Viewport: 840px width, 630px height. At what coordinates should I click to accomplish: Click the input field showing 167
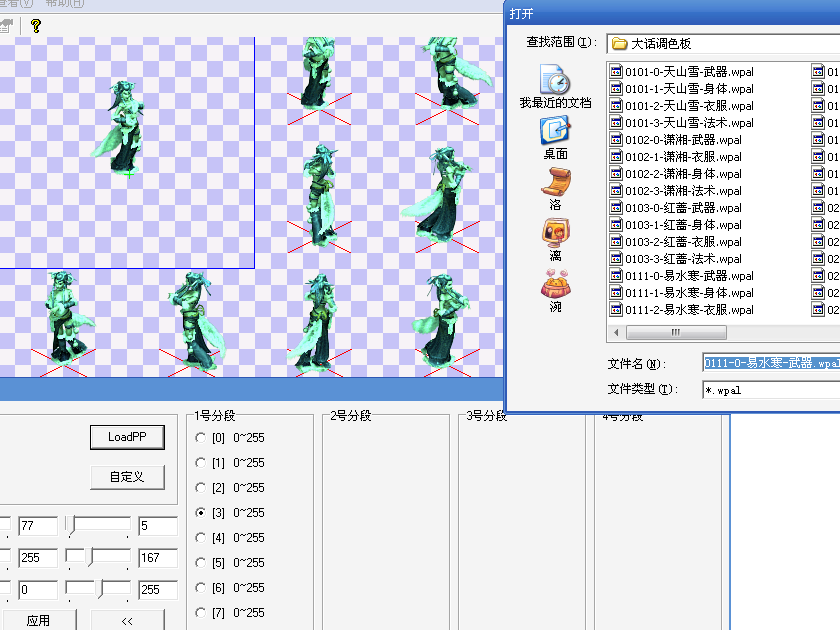158,558
